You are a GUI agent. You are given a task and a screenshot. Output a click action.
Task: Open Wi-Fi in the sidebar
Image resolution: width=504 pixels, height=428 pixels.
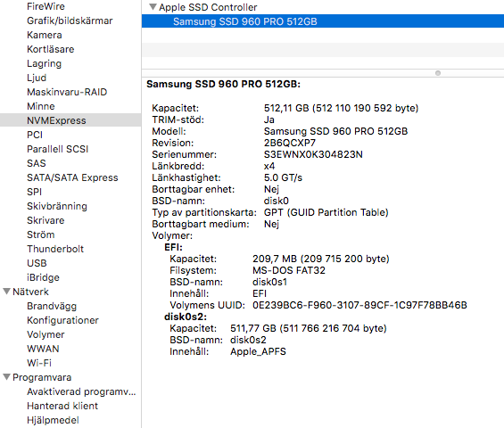pos(39,363)
